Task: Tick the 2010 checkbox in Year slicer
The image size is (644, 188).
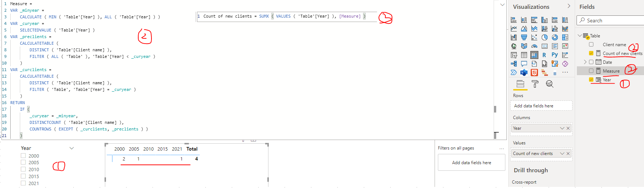Action: (x=23, y=169)
